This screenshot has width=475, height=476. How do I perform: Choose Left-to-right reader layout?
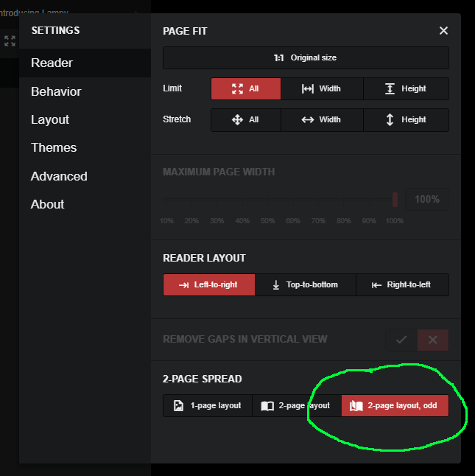[209, 284]
